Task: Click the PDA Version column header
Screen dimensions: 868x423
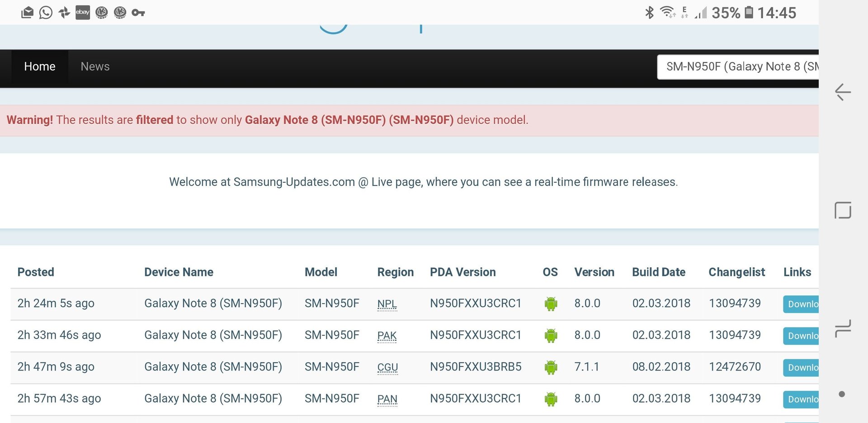Action: [x=462, y=272]
